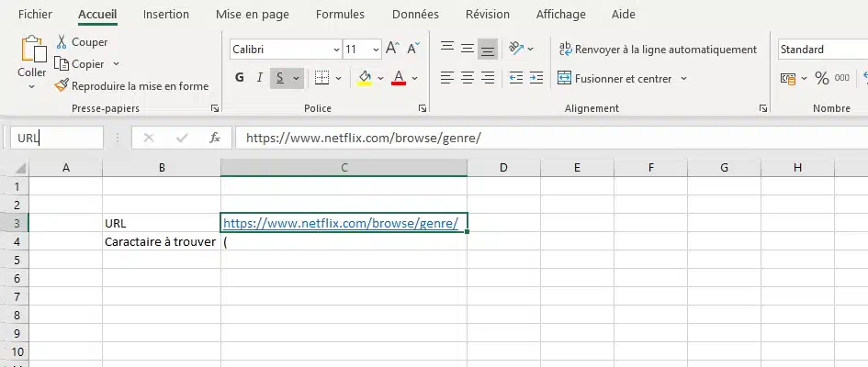868x367 pixels.
Task: Switch to the Données tab
Action: [415, 15]
